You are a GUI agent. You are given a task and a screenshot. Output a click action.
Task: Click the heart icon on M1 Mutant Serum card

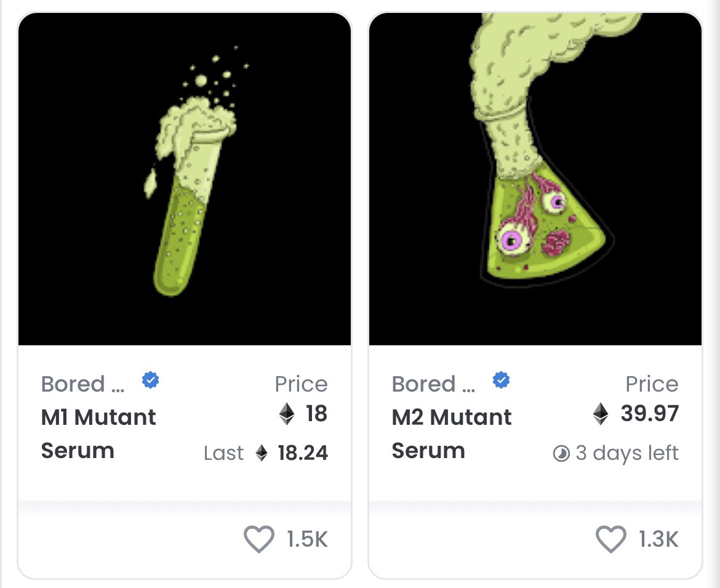tap(259, 539)
